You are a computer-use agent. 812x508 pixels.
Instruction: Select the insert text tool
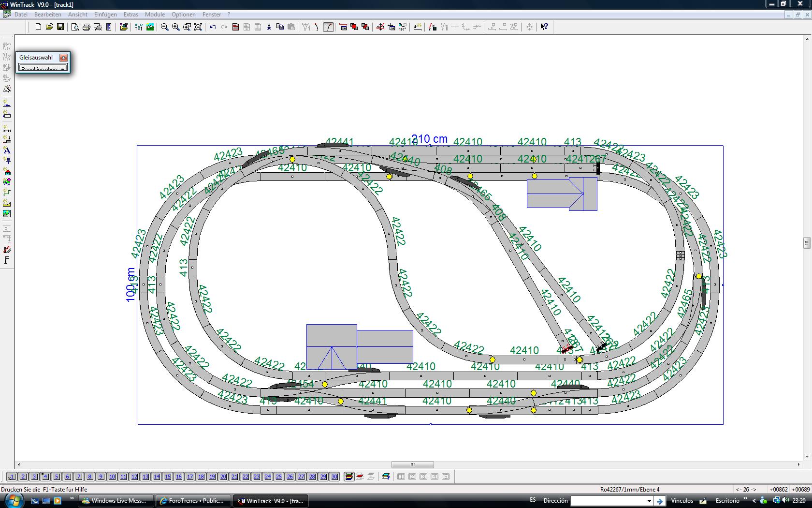7,150
